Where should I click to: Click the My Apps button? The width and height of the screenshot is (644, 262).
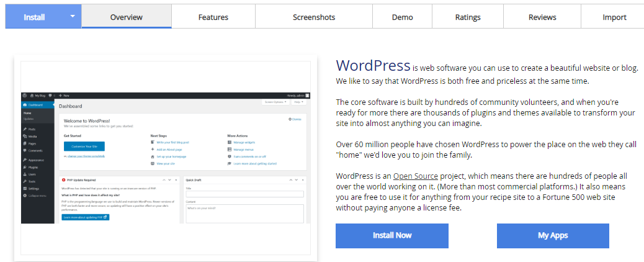[x=553, y=236]
